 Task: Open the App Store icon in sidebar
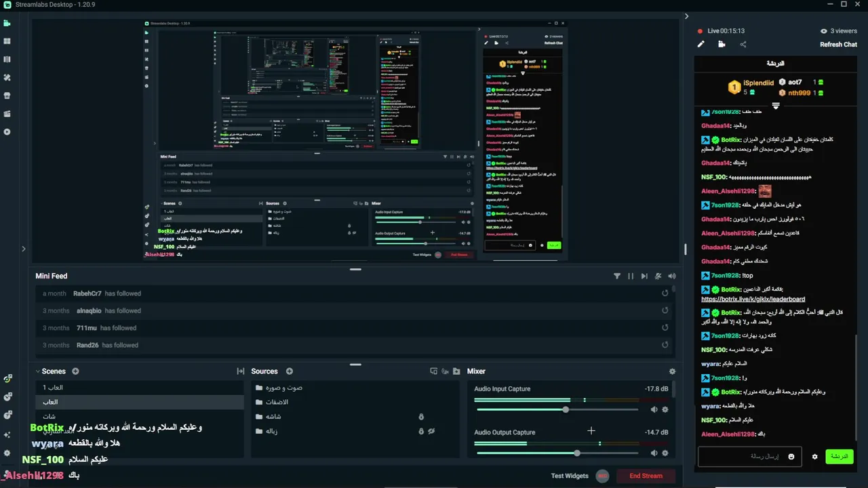pos(7,96)
